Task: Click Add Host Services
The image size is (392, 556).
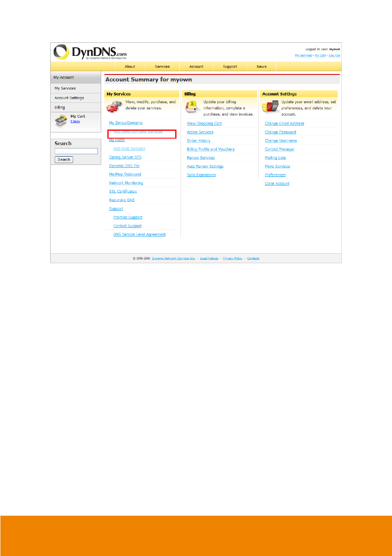Action: [129, 149]
